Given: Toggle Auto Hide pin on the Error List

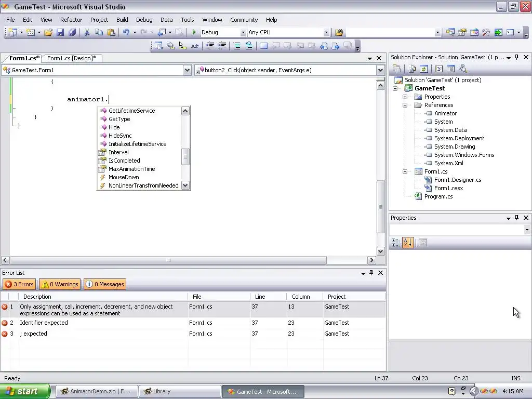Looking at the screenshot, I should [x=371, y=272].
